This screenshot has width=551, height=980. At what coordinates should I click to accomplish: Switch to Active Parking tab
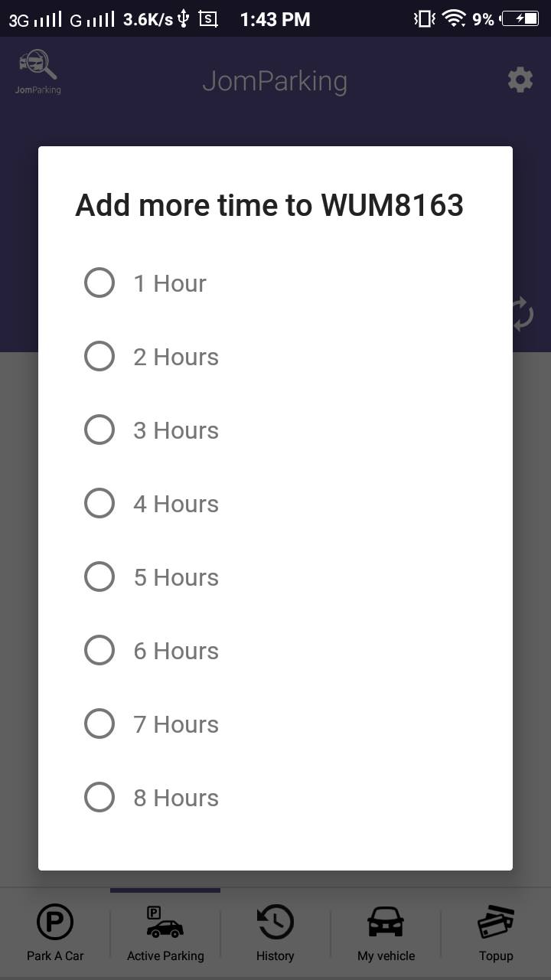[x=165, y=933]
